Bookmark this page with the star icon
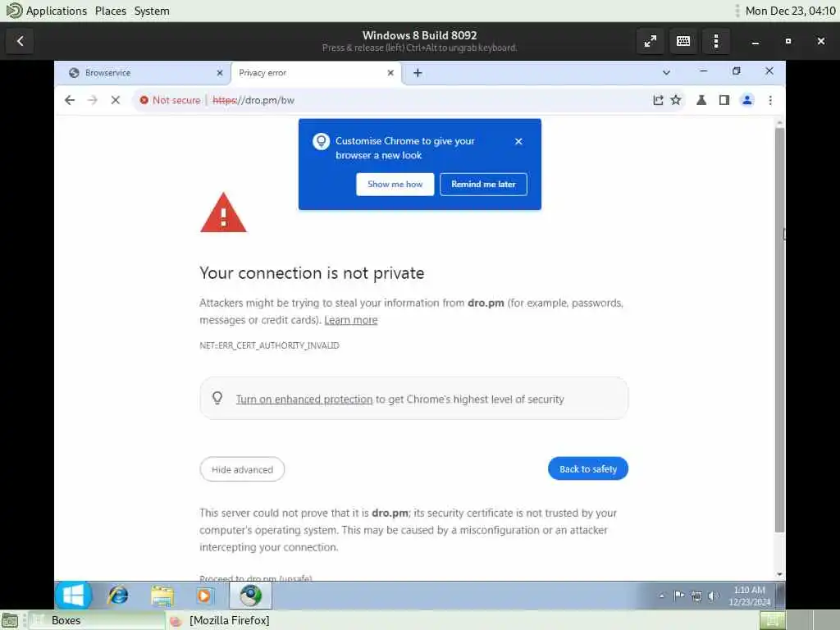This screenshot has width=840, height=630. tap(676, 100)
